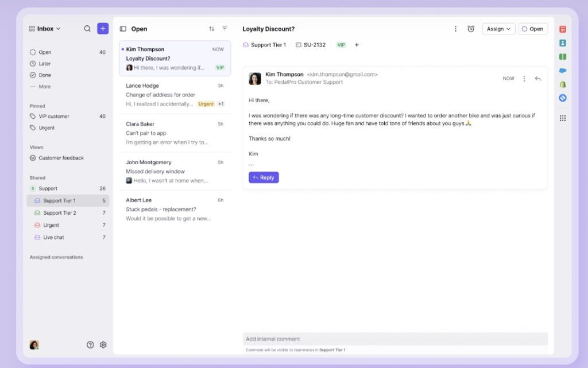588x368 pixels.
Task: Set a reminder with the snooze clock icon
Action: click(x=471, y=29)
